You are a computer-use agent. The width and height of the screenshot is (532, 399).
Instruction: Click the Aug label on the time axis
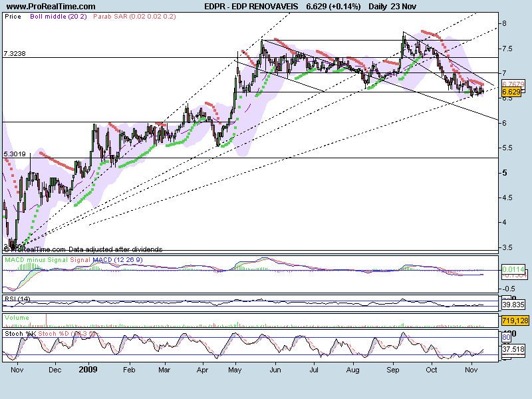coord(353,370)
